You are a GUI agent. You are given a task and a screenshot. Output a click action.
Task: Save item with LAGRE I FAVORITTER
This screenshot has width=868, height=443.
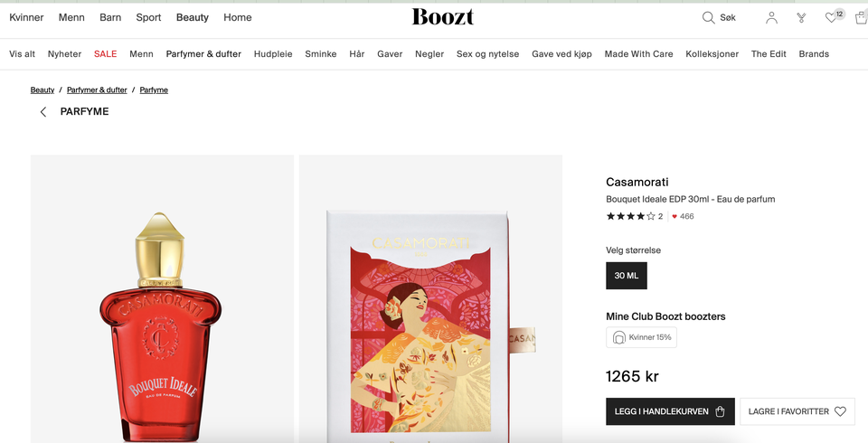797,411
